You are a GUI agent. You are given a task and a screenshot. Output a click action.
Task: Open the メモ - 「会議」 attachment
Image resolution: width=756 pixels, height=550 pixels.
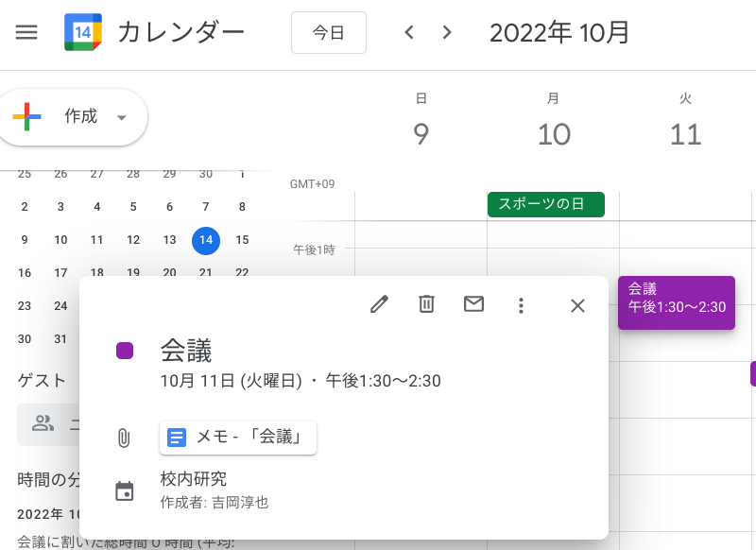click(x=238, y=438)
